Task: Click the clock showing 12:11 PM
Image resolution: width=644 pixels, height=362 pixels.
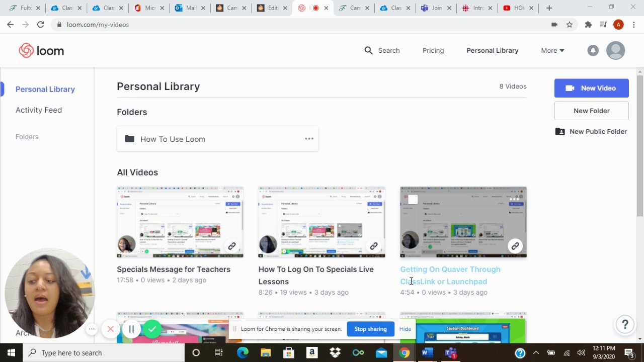Action: (x=604, y=348)
